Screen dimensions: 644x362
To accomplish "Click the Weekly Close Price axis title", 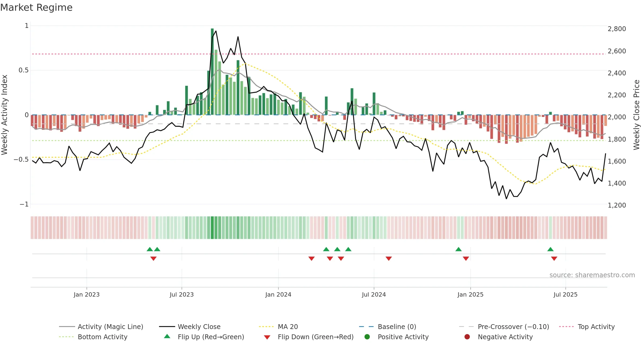I will point(636,115).
